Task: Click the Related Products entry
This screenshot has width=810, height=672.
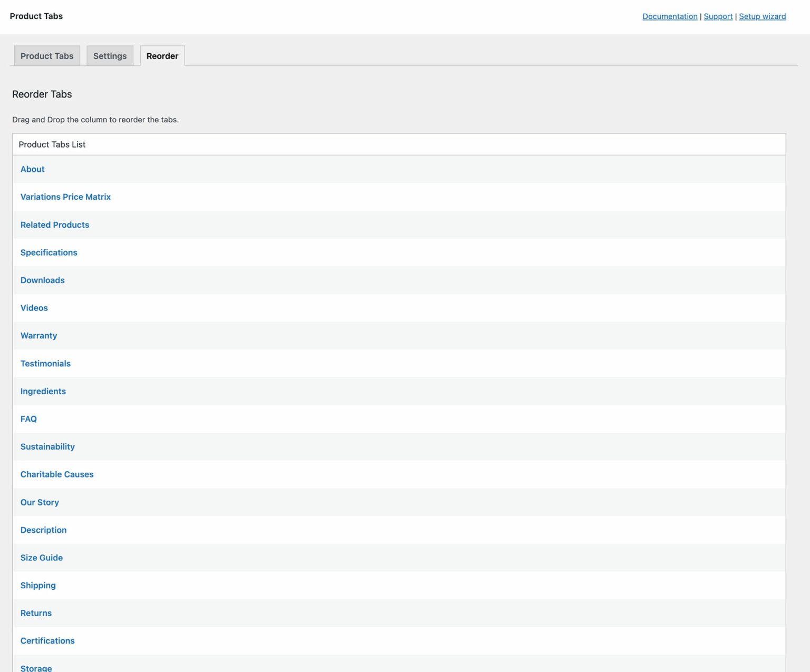Action: (x=54, y=225)
